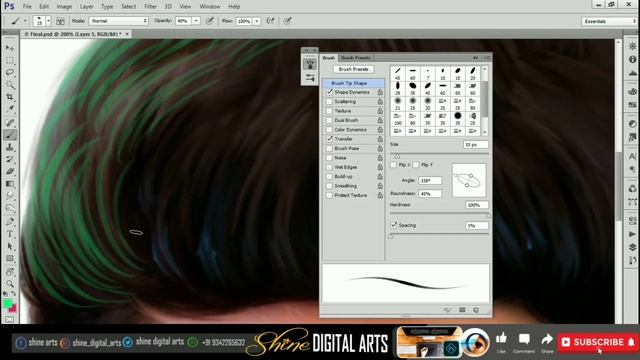Open the Layer menu
Viewport: 640px width, 360px height.
click(86, 7)
